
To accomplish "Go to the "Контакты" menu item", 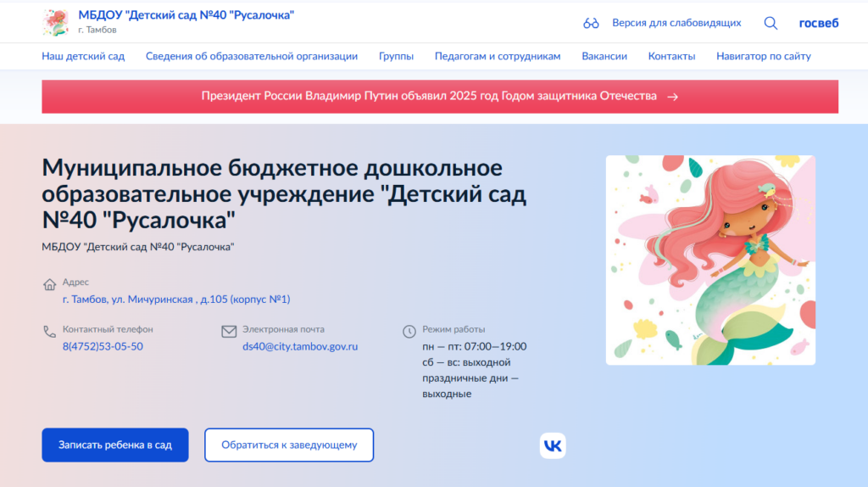I will [x=671, y=56].
